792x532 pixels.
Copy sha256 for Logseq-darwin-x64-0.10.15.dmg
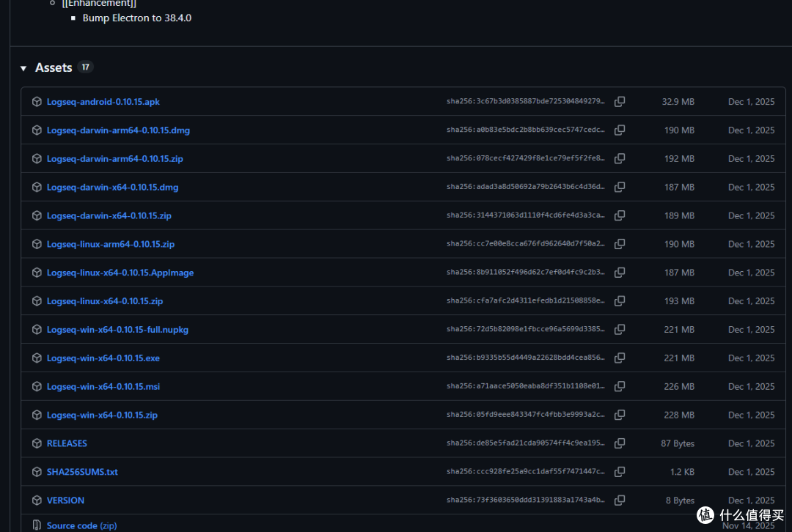(x=620, y=188)
